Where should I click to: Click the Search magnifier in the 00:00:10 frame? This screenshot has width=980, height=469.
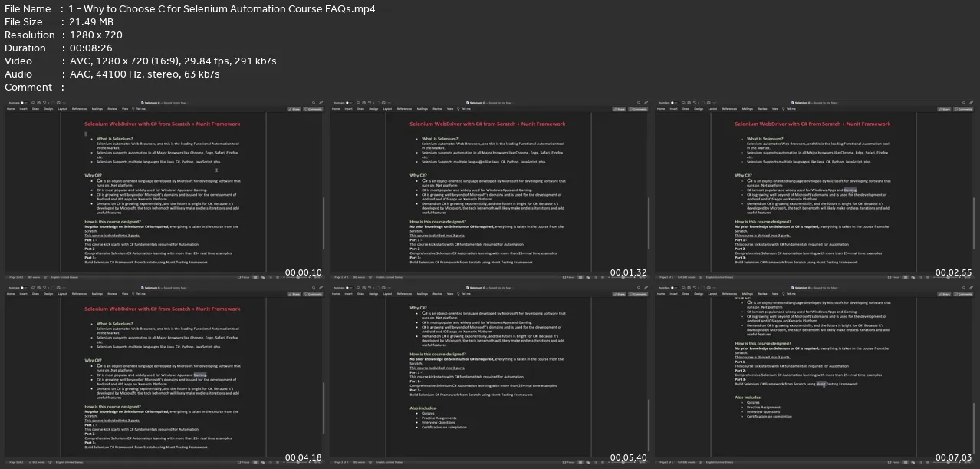coord(314,103)
